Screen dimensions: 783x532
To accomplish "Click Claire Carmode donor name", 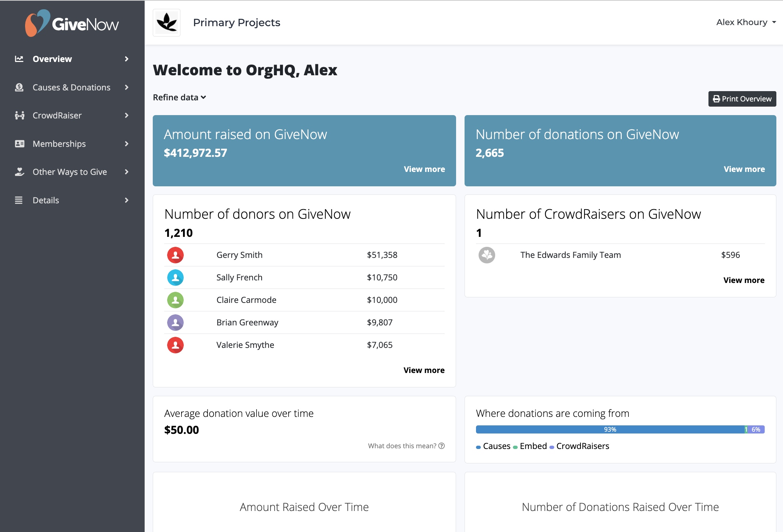I will click(246, 300).
